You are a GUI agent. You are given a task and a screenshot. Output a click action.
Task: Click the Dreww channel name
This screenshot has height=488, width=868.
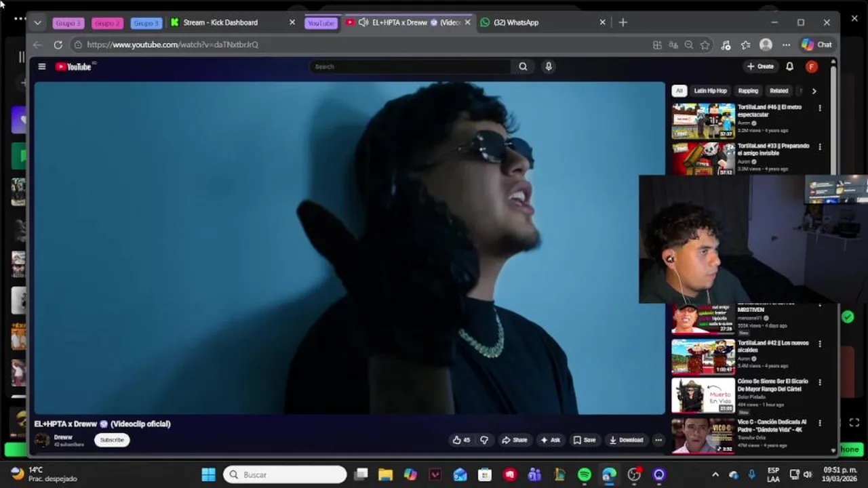tap(63, 437)
